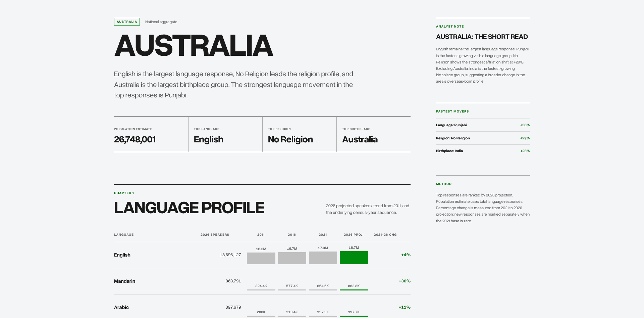
Task: Click the English 2016 bar labelled 16.7M
Action: (292, 258)
